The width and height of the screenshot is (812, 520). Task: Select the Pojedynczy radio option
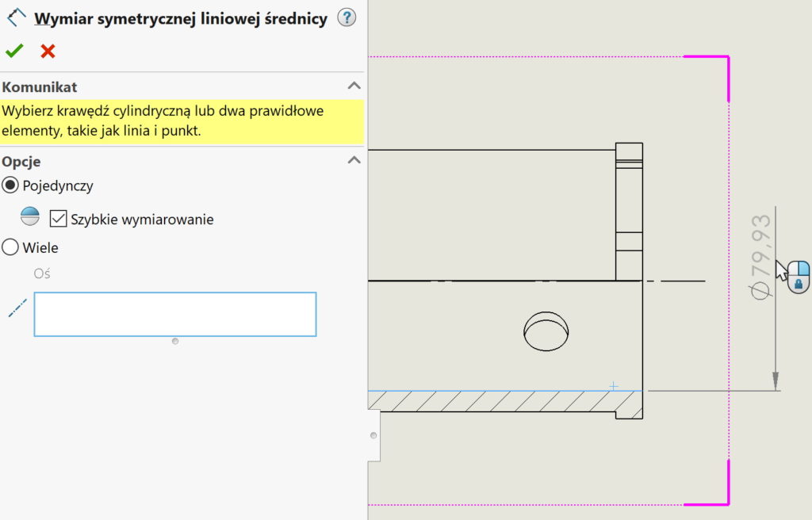coord(10,185)
